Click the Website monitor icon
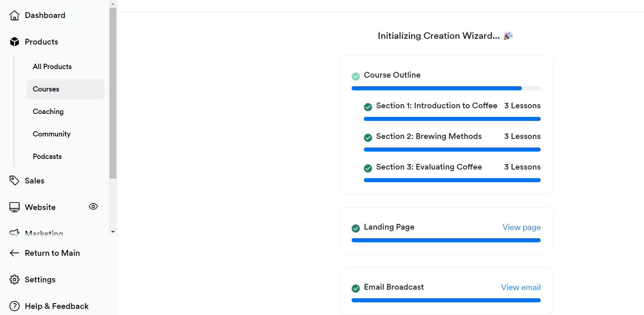Image resolution: width=644 pixels, height=315 pixels. point(14,207)
